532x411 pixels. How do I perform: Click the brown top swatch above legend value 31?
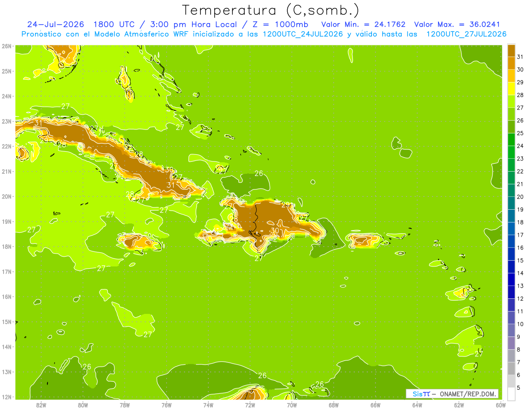click(511, 51)
